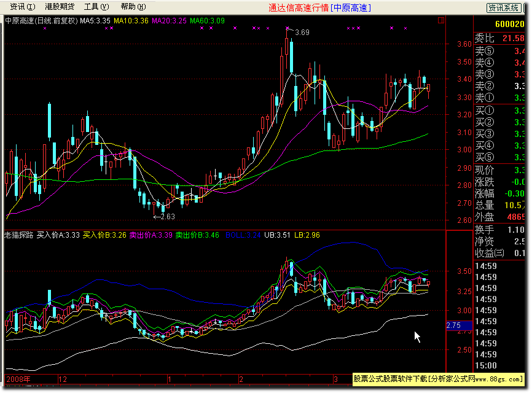Viewport: 532px width, 393px height.
Task: Select the 卖③ order book row
Action: pos(499,74)
